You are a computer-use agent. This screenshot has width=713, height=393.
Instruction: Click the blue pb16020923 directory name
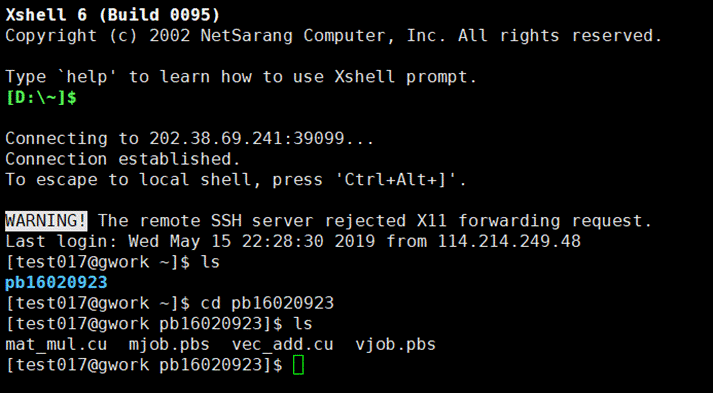coord(56,282)
